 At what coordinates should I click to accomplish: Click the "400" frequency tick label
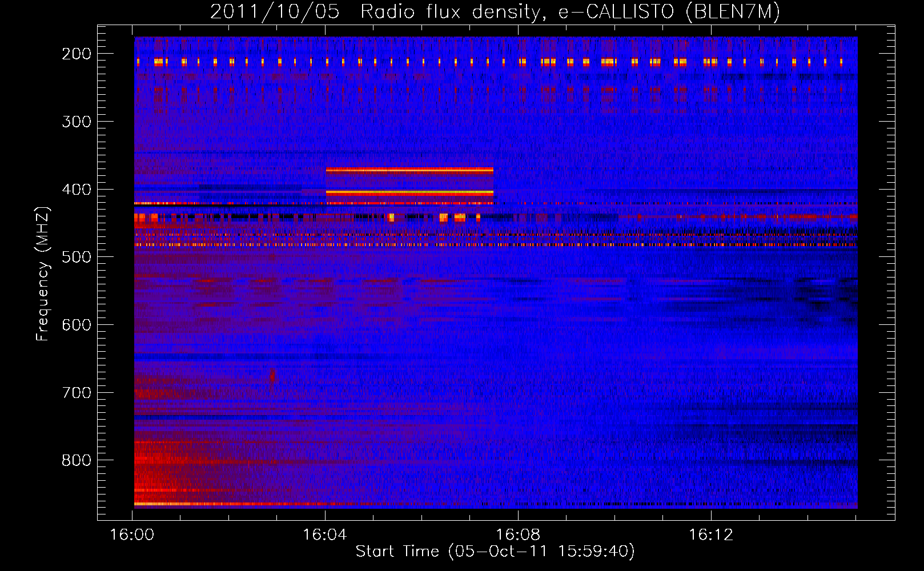click(x=77, y=190)
